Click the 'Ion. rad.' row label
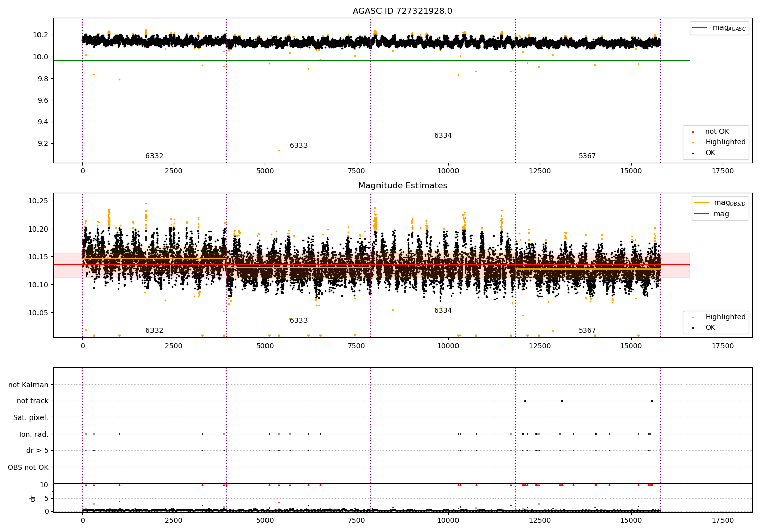Viewport: 760px width, 532px height. point(34,435)
